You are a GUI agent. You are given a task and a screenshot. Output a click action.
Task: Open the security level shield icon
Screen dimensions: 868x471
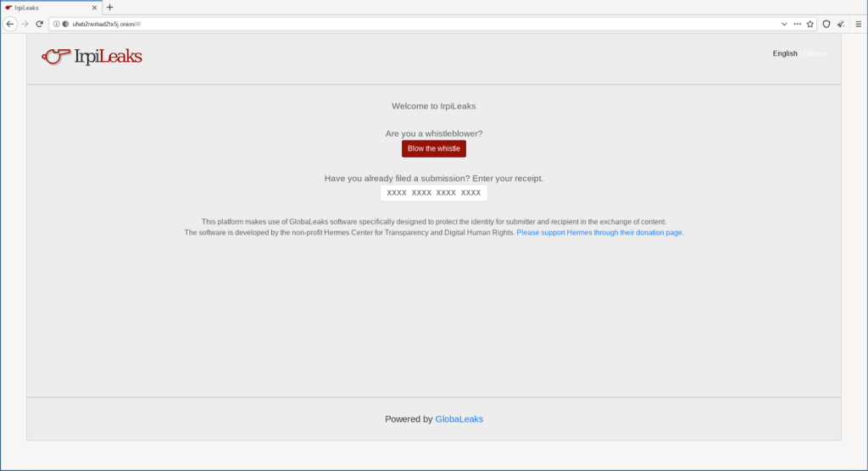pos(826,24)
